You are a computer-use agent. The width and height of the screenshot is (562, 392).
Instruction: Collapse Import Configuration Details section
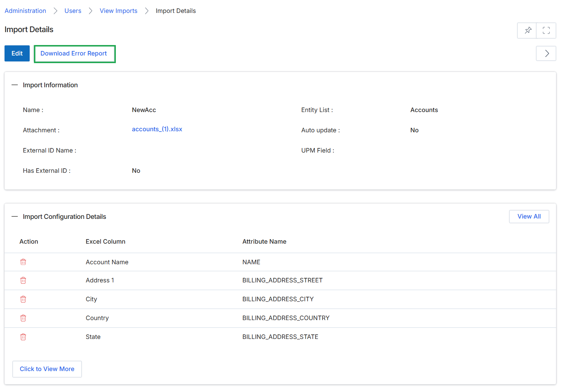pos(15,216)
